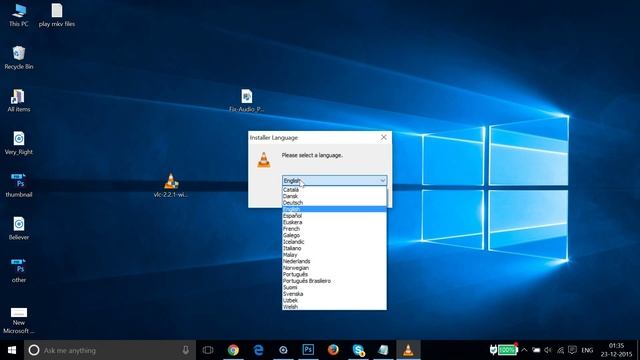Viewport: 640px width, 360px height.
Task: Select the Fix-Audio_P file on the desktop
Action: click(247, 100)
